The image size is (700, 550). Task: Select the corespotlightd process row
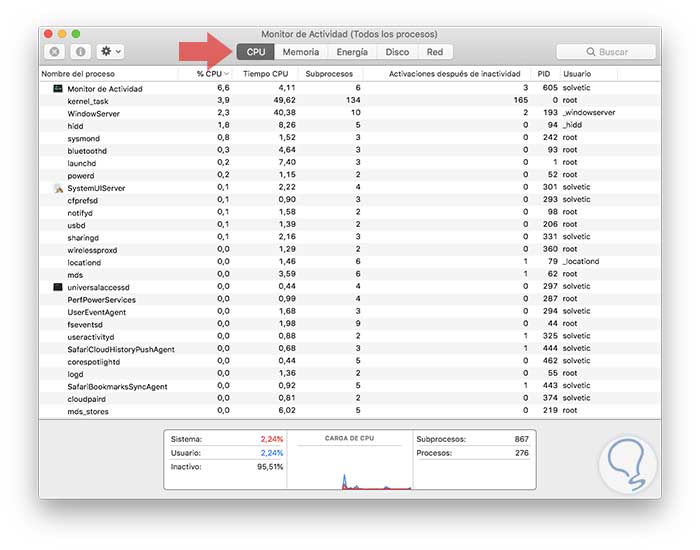[x=350, y=361]
